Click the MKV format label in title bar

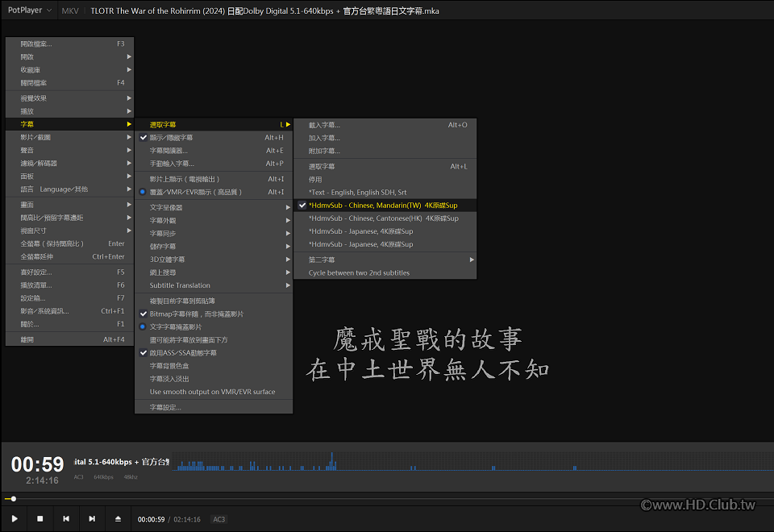[70, 10]
